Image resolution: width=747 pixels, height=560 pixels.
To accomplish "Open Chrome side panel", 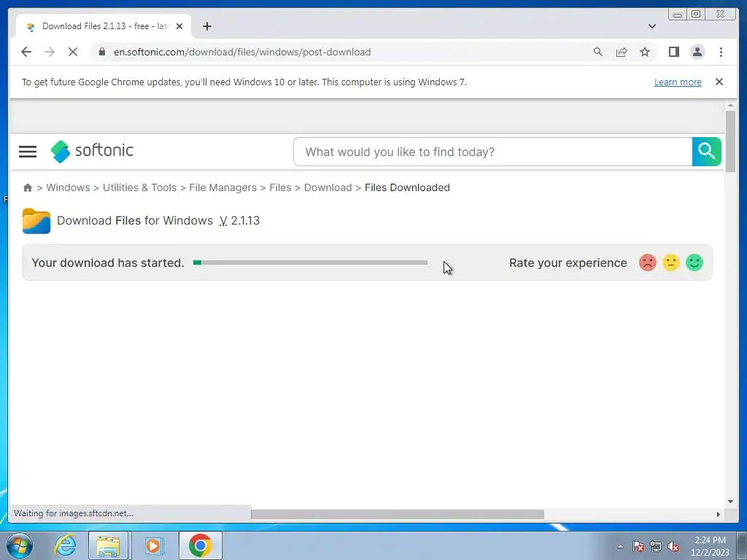I will (673, 52).
